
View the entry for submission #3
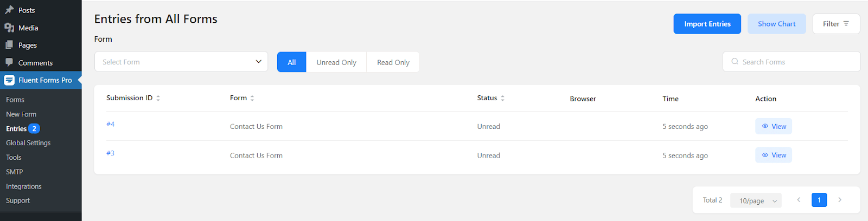tap(774, 155)
